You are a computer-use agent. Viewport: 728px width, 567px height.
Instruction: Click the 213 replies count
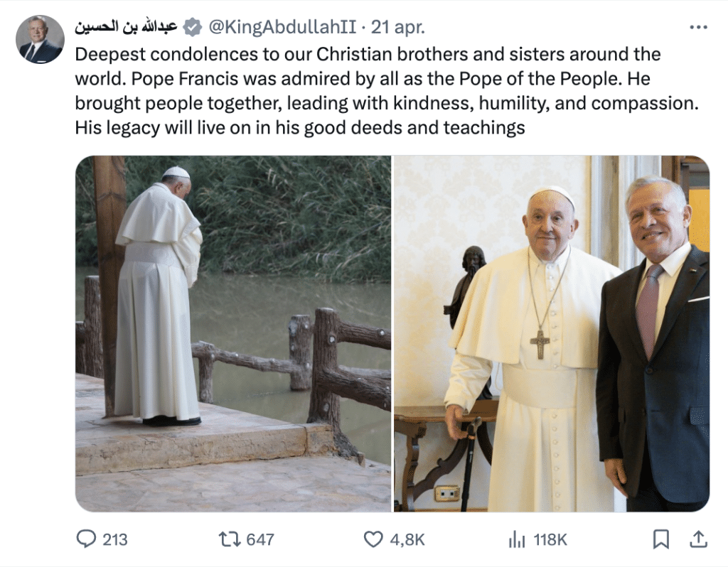click(114, 540)
